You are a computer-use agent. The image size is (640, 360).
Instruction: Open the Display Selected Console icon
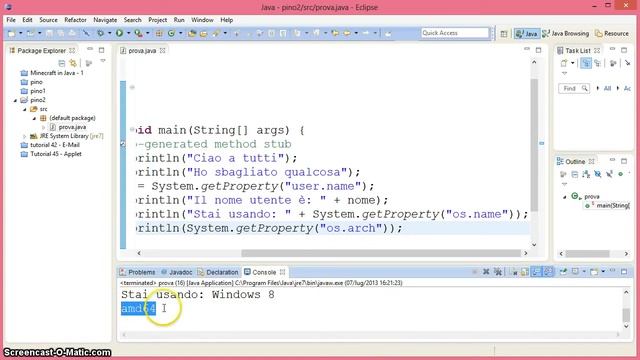click(576, 271)
